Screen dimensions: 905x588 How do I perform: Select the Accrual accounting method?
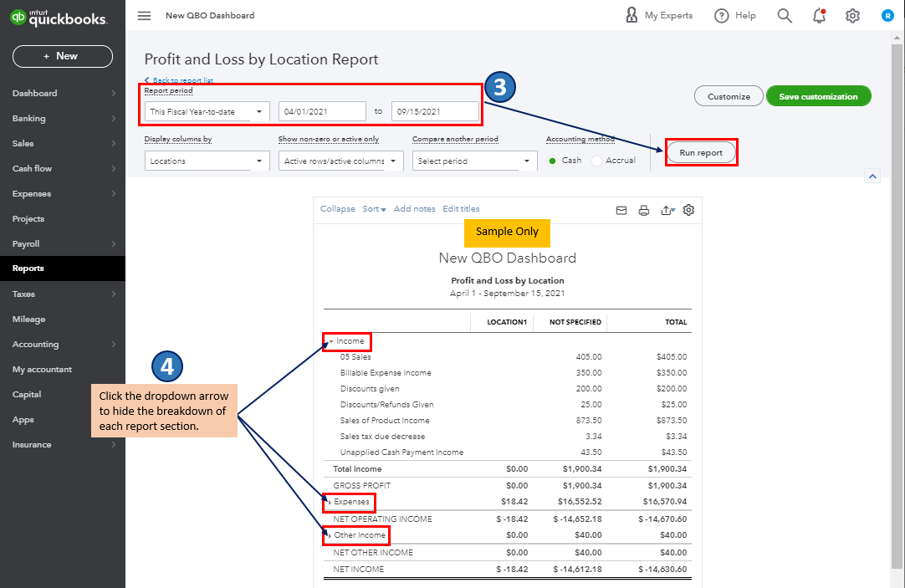pyautogui.click(x=596, y=161)
